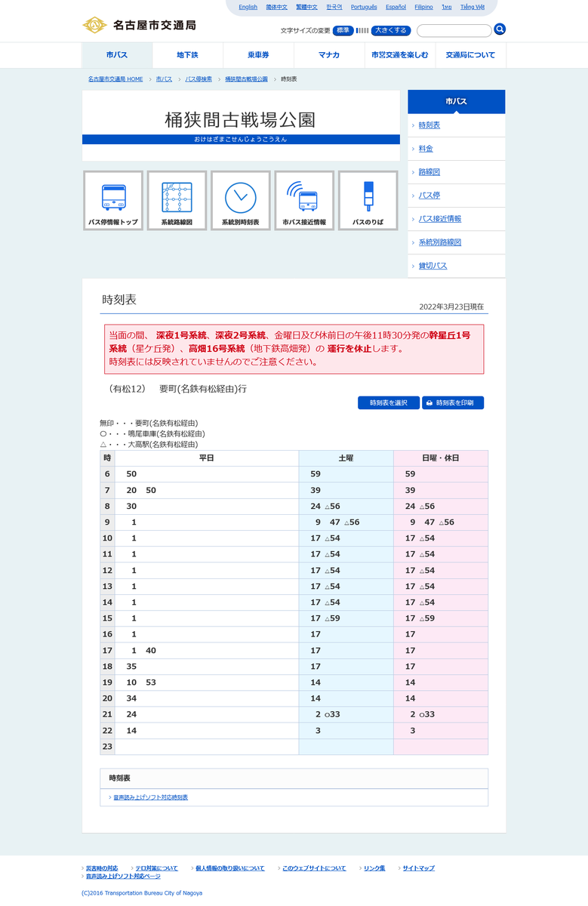This screenshot has height=906, width=588.
Task: Print the timetable with 時刻表を印刷
Action: click(453, 403)
